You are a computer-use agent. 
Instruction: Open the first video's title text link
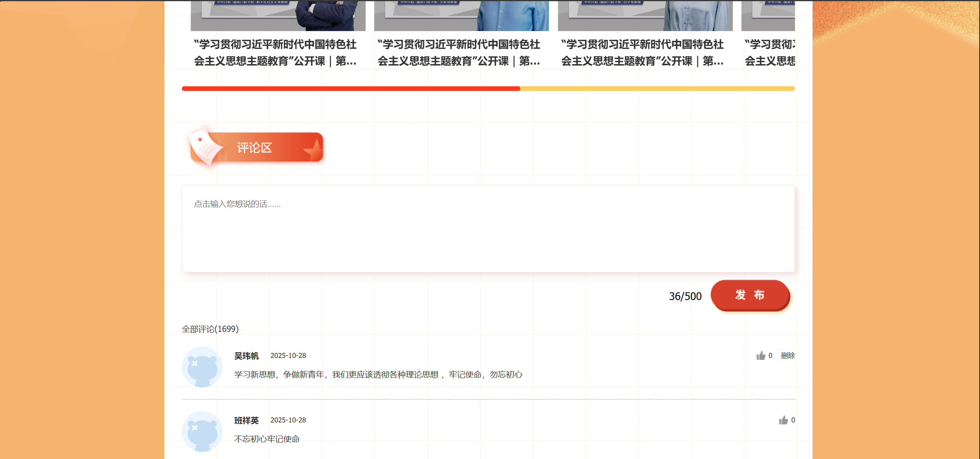tap(275, 52)
